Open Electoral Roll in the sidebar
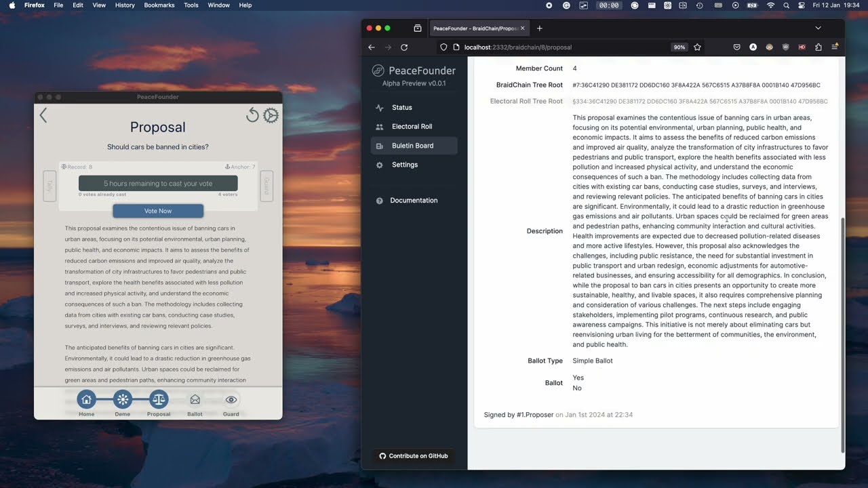 tap(414, 127)
